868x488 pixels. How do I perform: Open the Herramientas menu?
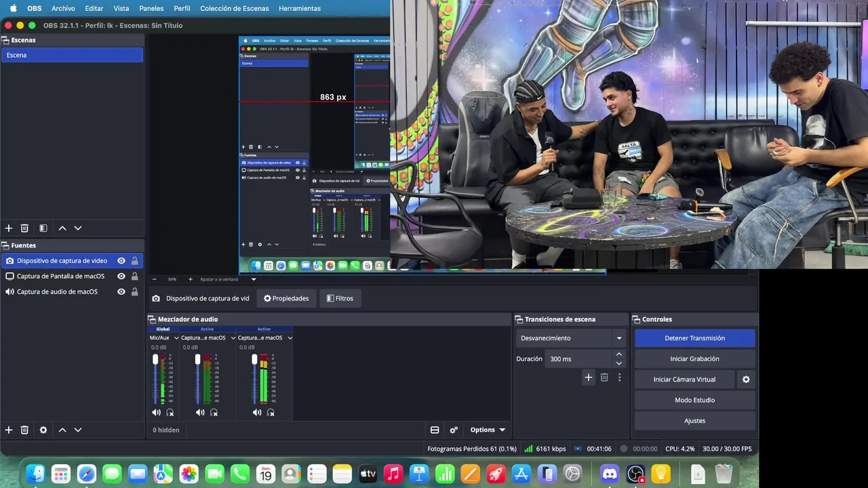pos(300,8)
